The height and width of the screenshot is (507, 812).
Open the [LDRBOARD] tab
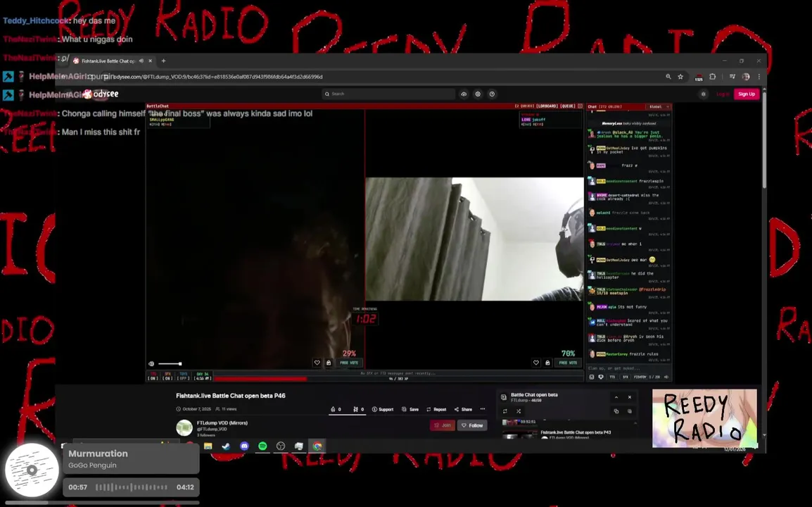click(546, 106)
